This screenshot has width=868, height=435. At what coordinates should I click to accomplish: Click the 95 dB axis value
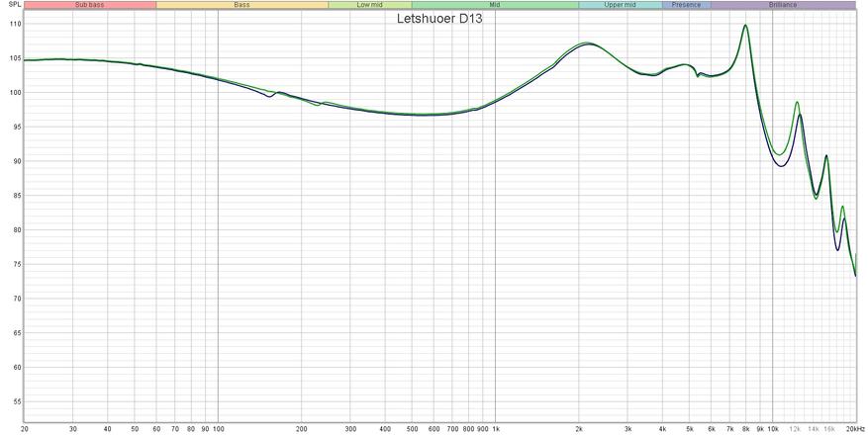17,128
